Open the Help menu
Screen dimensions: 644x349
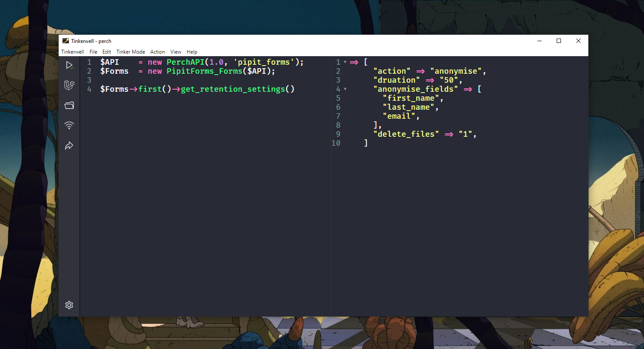192,52
